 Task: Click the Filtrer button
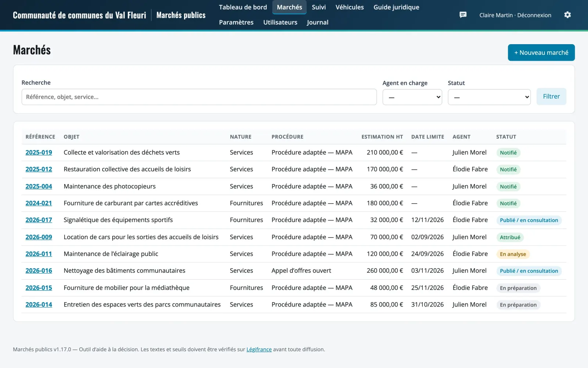tap(551, 96)
